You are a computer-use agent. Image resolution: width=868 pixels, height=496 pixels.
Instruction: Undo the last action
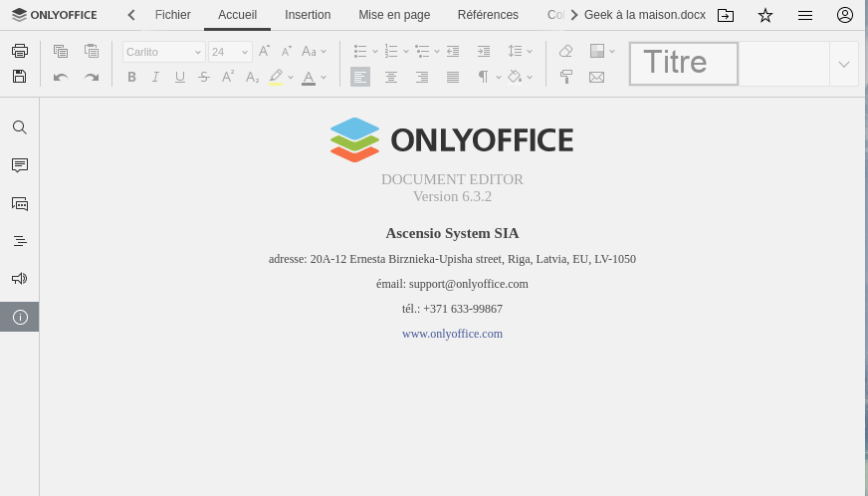tap(61, 77)
